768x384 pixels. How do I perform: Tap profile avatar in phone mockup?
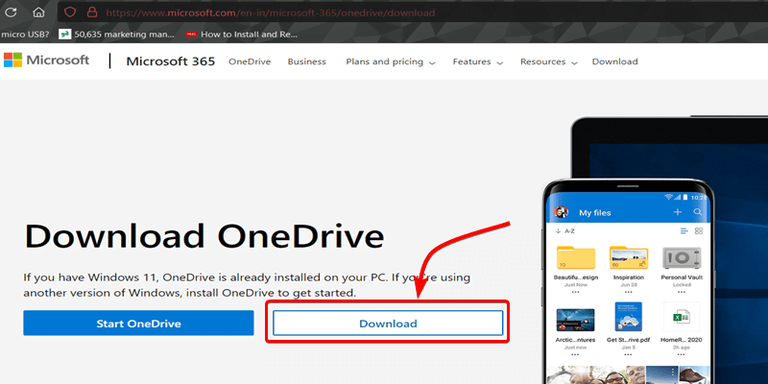tap(561, 212)
